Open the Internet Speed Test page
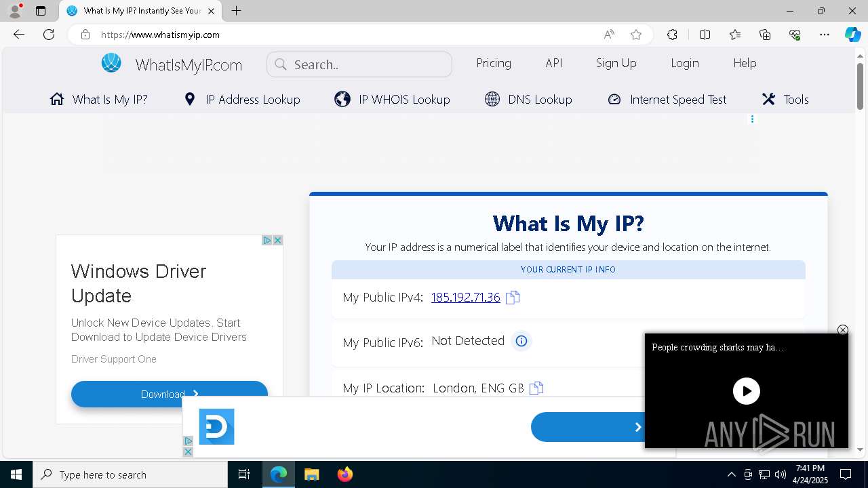Screen dimensions: 868x488 click(x=667, y=99)
